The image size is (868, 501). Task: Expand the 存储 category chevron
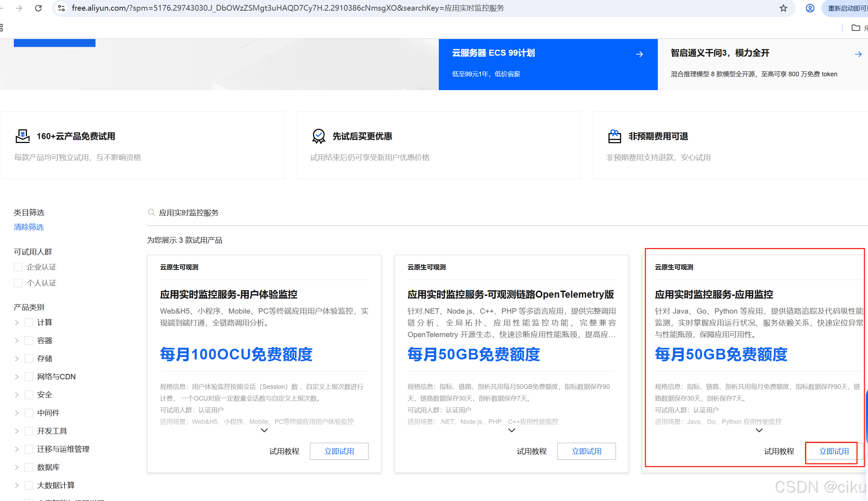(17, 359)
